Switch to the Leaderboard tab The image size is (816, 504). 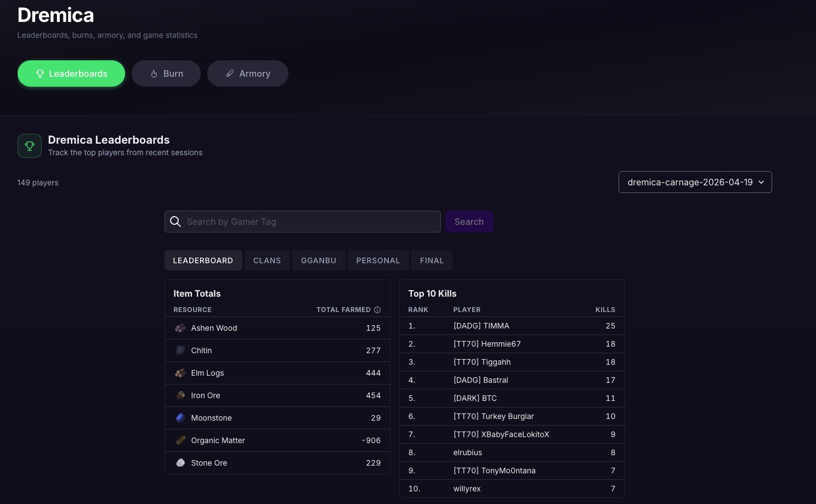[203, 261]
